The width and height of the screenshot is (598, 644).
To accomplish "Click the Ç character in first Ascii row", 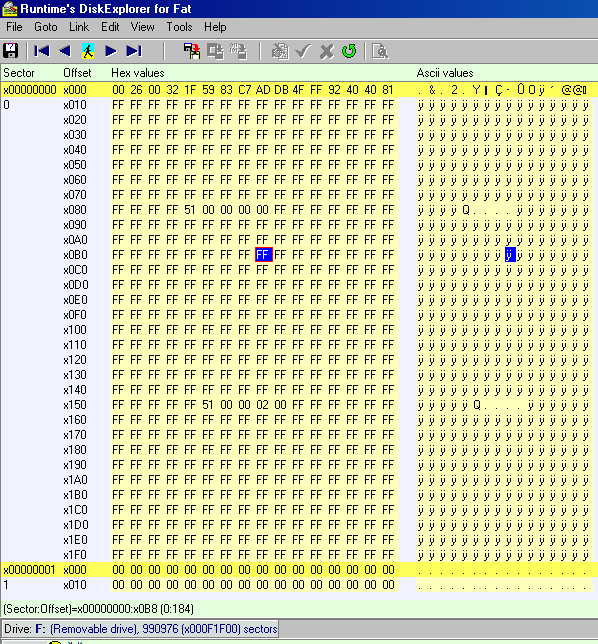I will [x=498, y=90].
